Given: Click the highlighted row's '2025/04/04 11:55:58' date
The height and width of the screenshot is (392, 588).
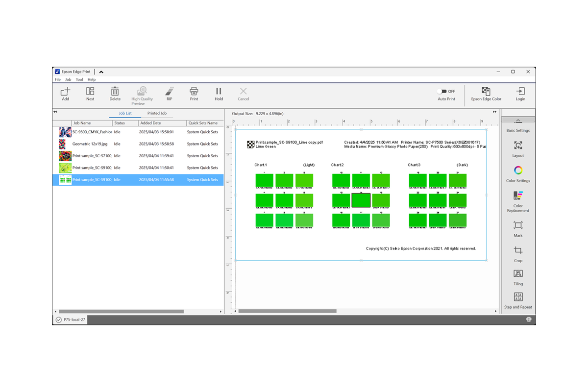Looking at the screenshot, I should [156, 180].
